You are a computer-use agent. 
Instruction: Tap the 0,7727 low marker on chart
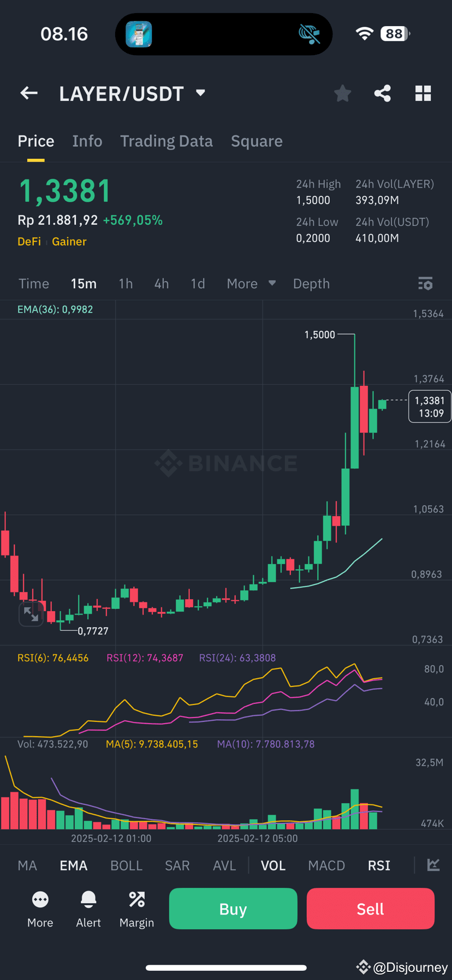(x=93, y=631)
